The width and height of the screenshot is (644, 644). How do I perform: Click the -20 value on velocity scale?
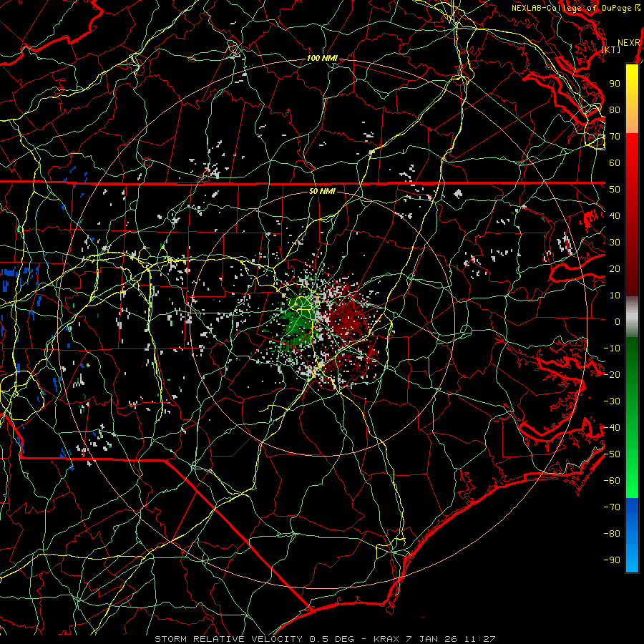(x=612, y=375)
